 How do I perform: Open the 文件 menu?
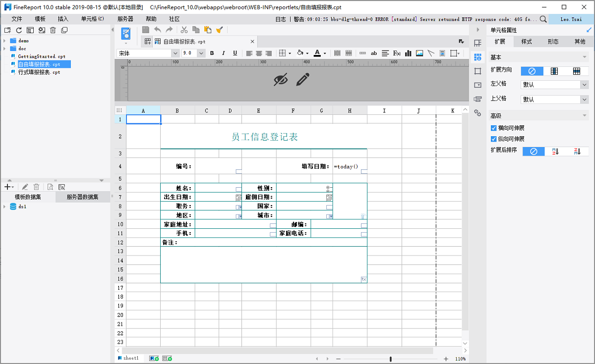point(17,19)
